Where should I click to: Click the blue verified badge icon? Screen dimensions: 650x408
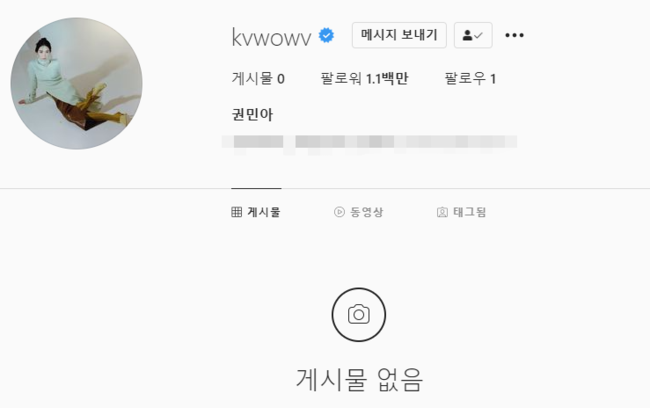point(326,35)
